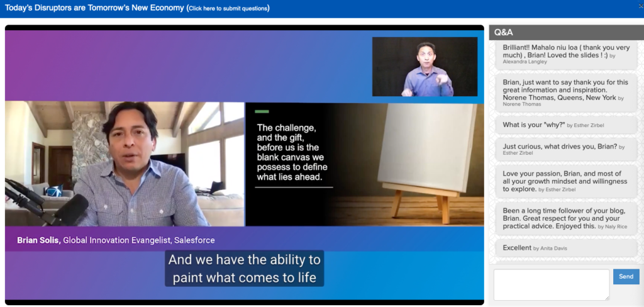The image size is (644, 307).
Task: Select 'Just curious, what drives you, Brian?' message
Action: tap(566, 149)
